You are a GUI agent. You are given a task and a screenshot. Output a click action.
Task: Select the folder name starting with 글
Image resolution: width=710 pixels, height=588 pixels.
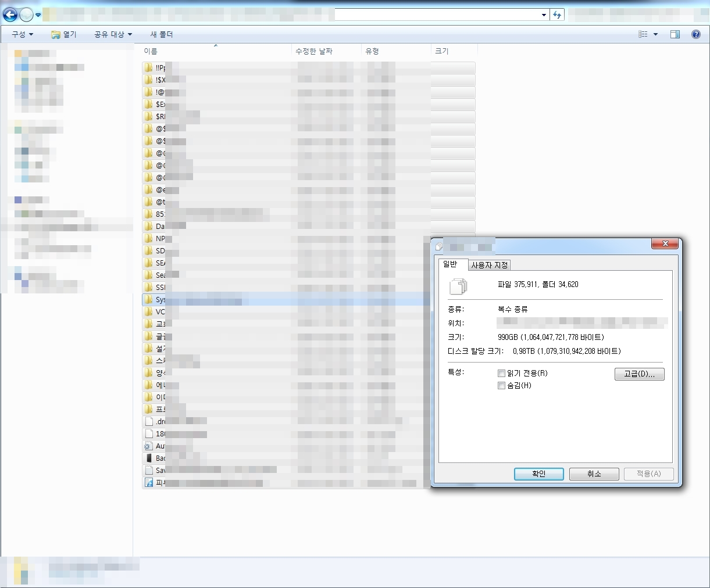(160, 336)
